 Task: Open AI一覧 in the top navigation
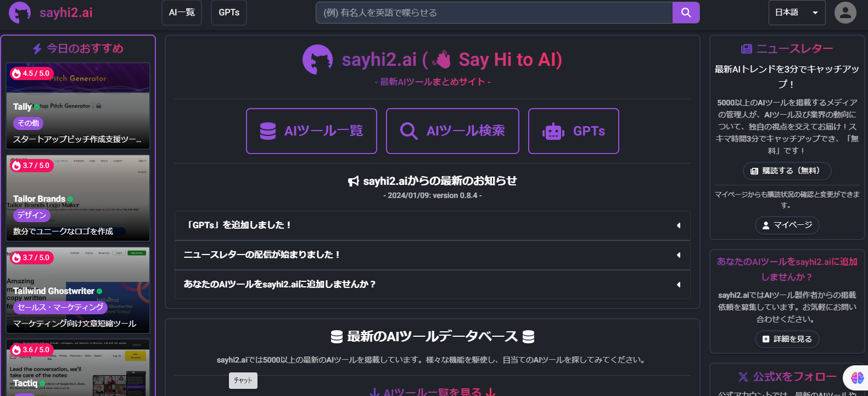coord(182,13)
